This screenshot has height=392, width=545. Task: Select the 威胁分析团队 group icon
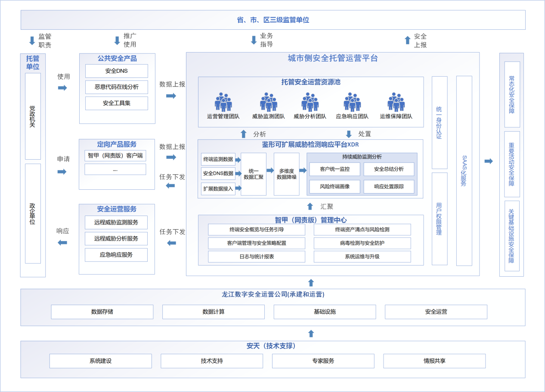[x=310, y=102]
